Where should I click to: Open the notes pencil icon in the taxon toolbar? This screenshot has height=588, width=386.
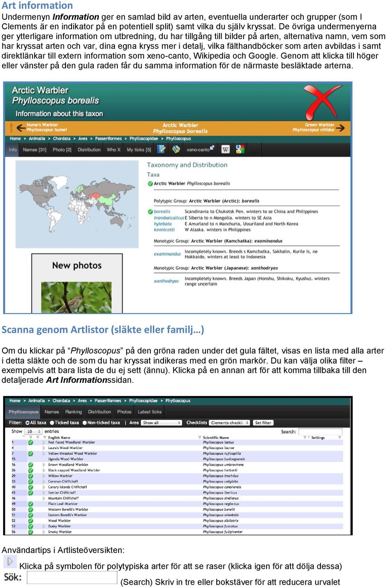[x=161, y=149]
